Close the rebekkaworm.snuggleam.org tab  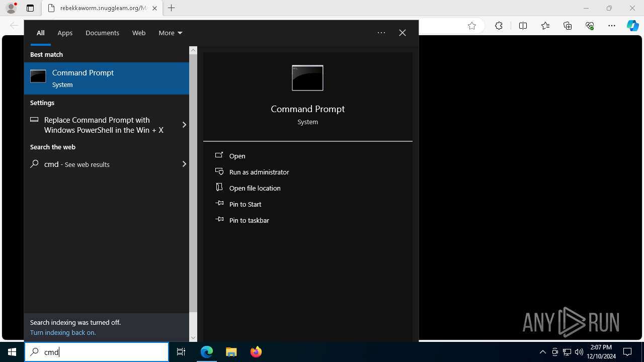(154, 8)
